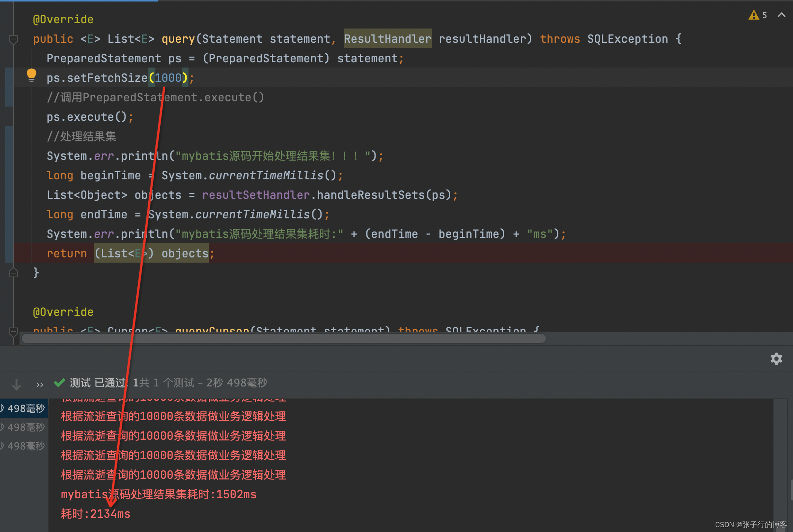Collapse the queryCursor method fold marker
Viewport: 793px width, 532px height.
(x=14, y=332)
